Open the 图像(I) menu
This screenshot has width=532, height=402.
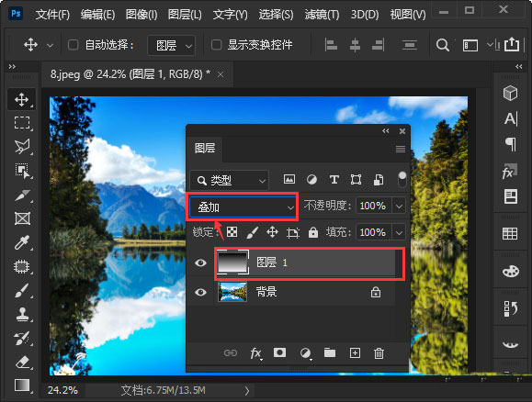pyautogui.click(x=141, y=15)
